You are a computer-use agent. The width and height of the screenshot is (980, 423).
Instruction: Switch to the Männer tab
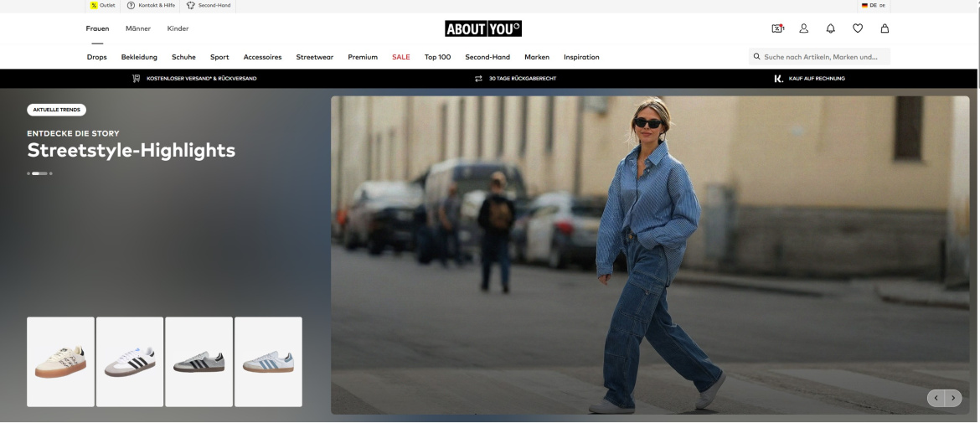(x=138, y=28)
